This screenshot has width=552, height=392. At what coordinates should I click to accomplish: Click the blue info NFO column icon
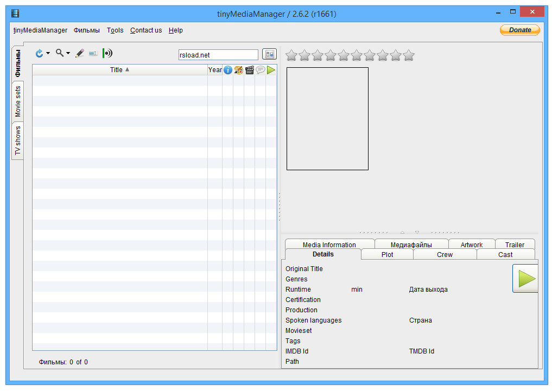tap(228, 70)
